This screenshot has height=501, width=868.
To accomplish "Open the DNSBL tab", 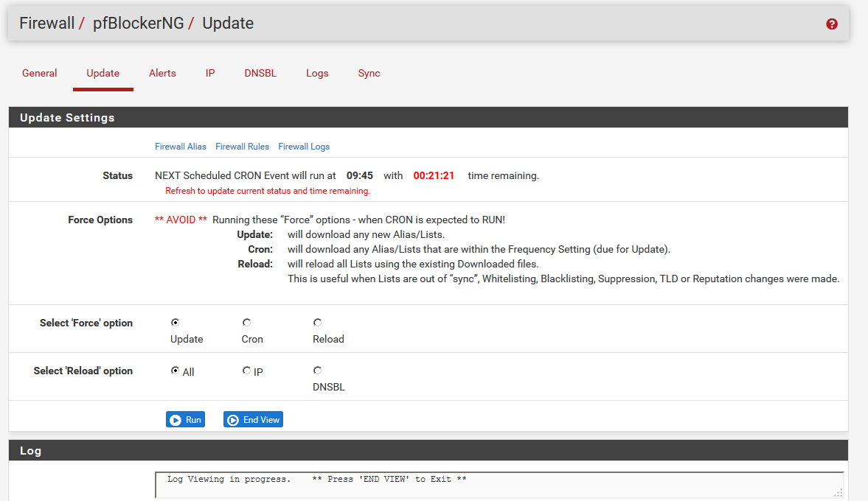I will click(260, 74).
